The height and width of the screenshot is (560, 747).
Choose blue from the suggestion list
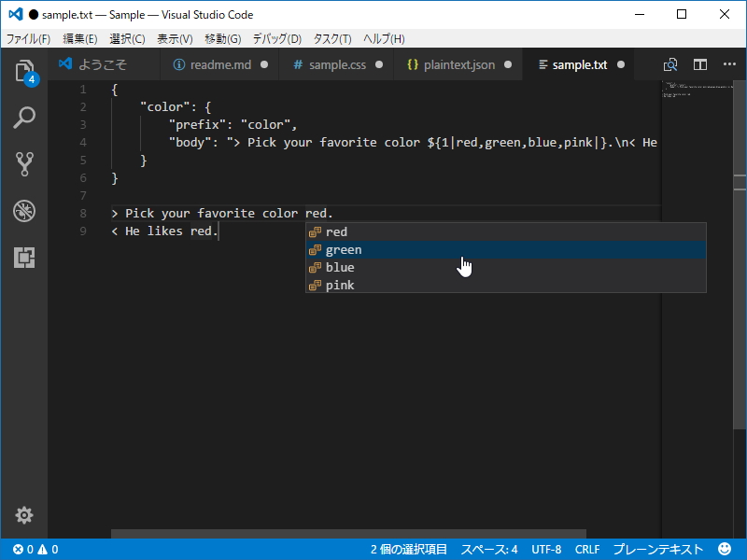pyautogui.click(x=506, y=268)
